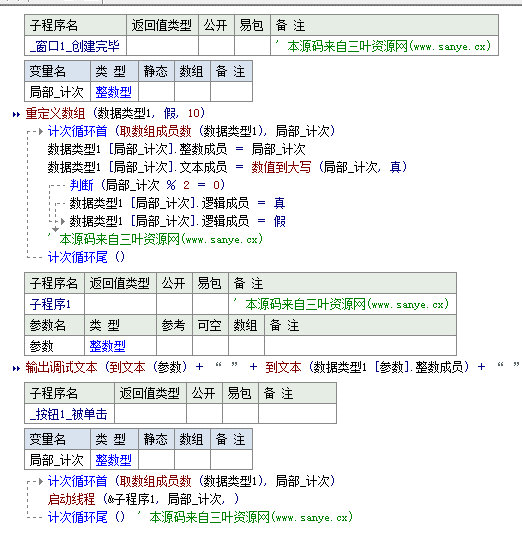
Task: Click 到文本 (参数) call
Action: (149, 367)
